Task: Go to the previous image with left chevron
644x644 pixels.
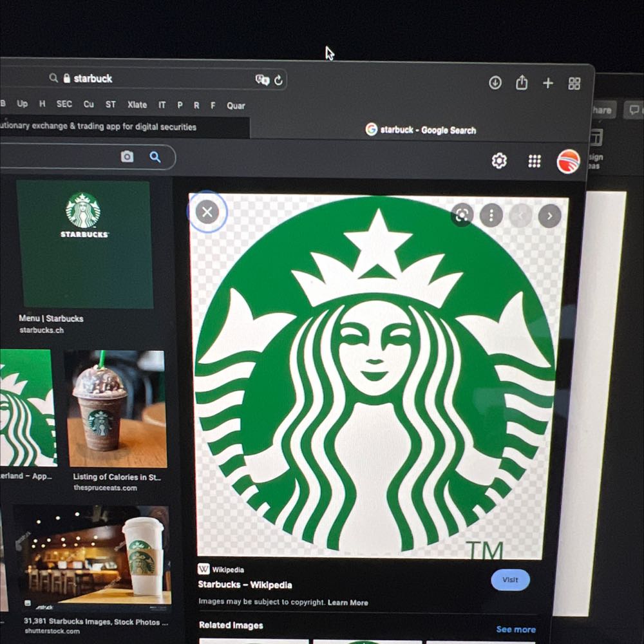Action: point(520,216)
